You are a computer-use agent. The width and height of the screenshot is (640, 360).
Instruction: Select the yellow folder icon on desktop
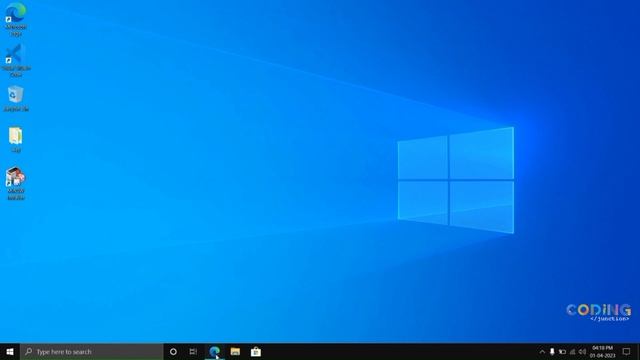click(x=16, y=140)
